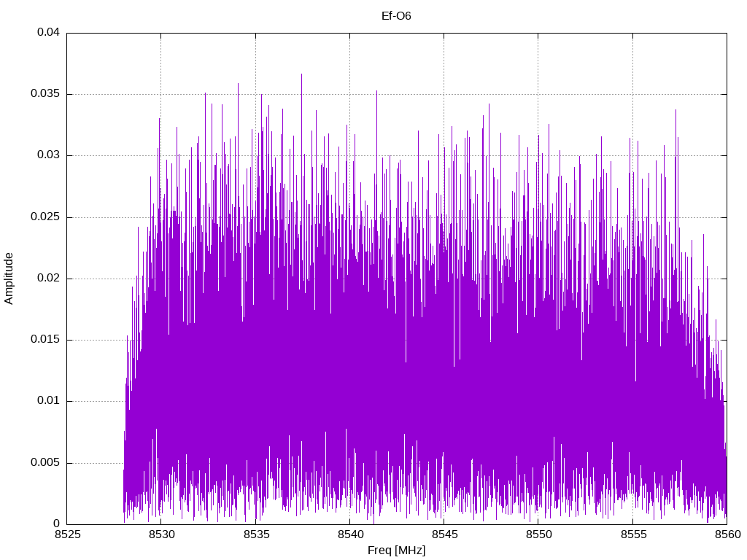This screenshot has width=747, height=560.
Task: Click the 8555 x-axis tick label
Action: [634, 534]
